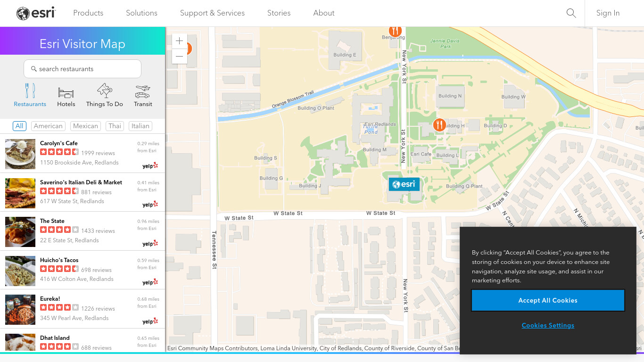Screen dimensions: 644x362
Task: Zoom in on the map
Action: click(x=180, y=41)
